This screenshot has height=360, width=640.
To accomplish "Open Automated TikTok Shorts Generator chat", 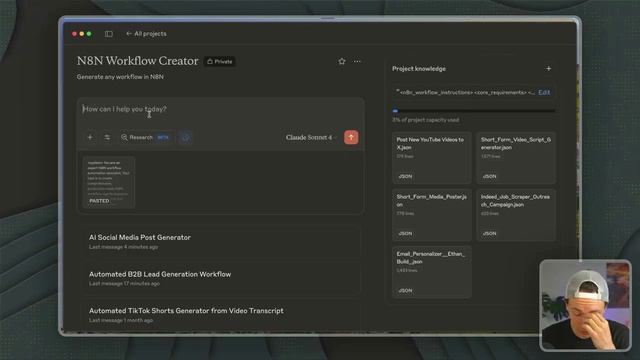I will click(x=220, y=315).
